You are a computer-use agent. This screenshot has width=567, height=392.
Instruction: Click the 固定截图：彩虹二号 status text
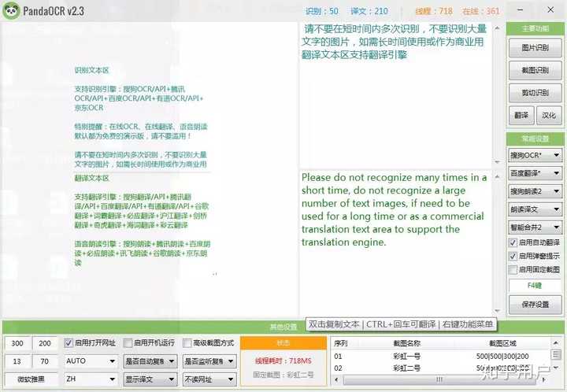coord(283,375)
